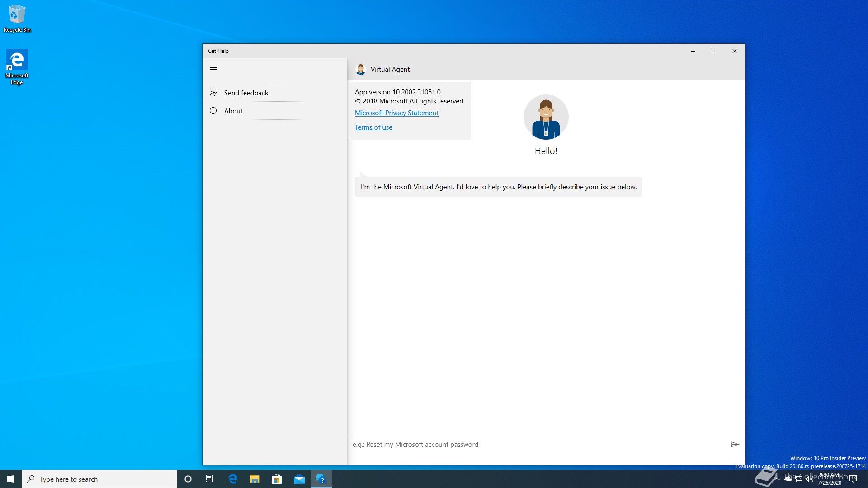Select the Recycle Bin desktop icon
The image size is (868, 488).
tap(17, 19)
